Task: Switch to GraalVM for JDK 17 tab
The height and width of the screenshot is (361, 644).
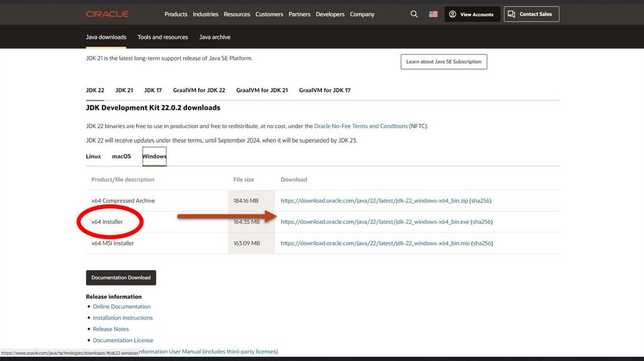Action: (325, 90)
